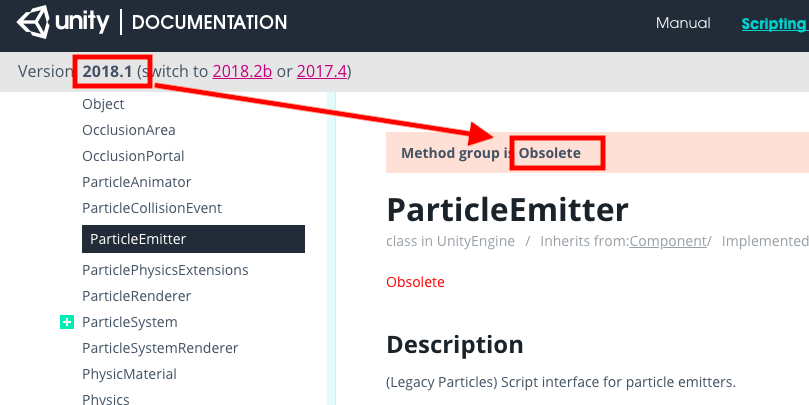Select the highlighted ParticleEmitter entry

[193, 239]
